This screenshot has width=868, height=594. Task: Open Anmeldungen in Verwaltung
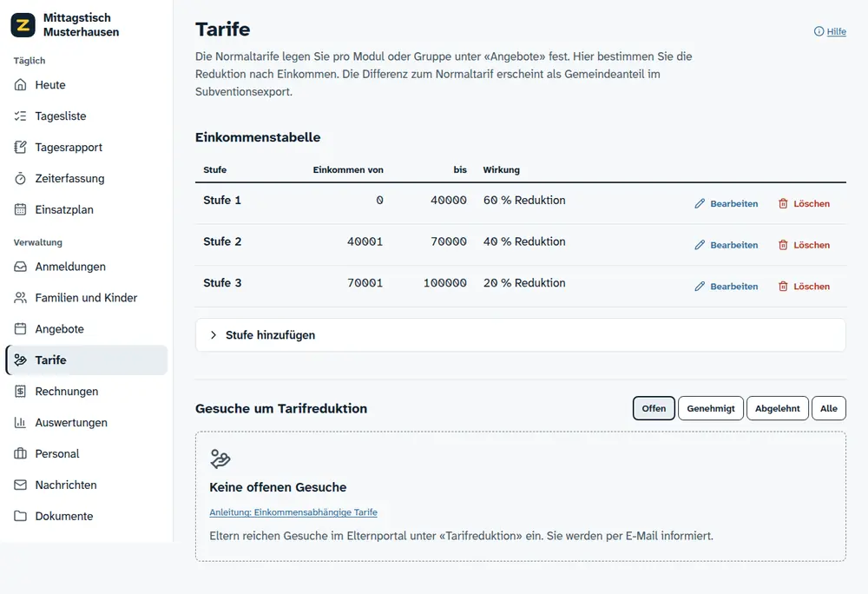click(86, 267)
